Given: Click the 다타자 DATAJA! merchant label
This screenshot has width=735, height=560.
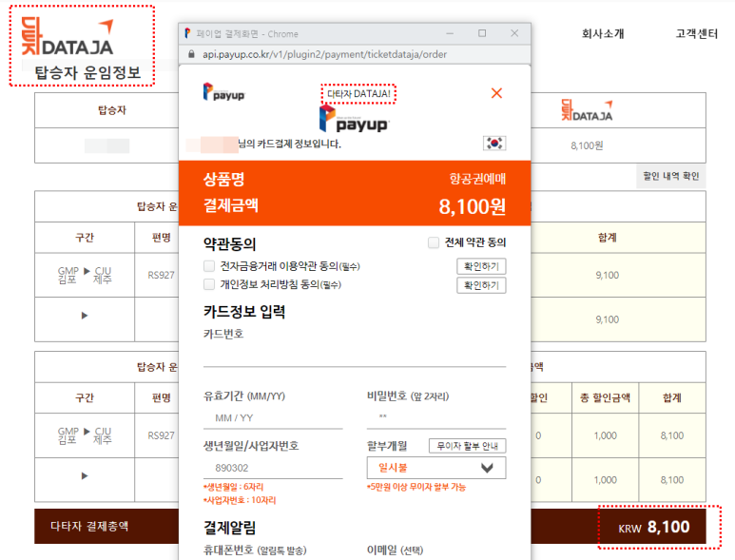Looking at the screenshot, I should tap(358, 94).
